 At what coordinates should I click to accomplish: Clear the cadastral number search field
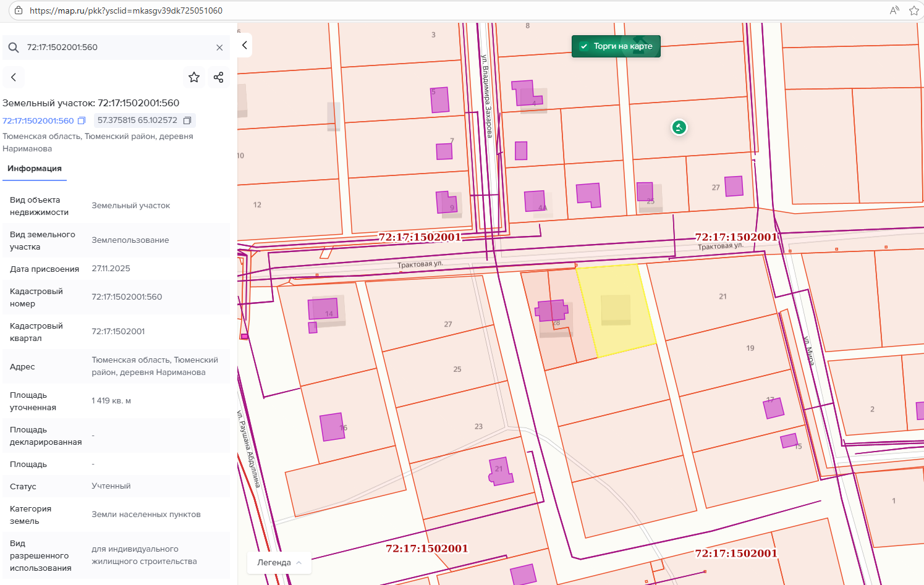[x=219, y=48]
